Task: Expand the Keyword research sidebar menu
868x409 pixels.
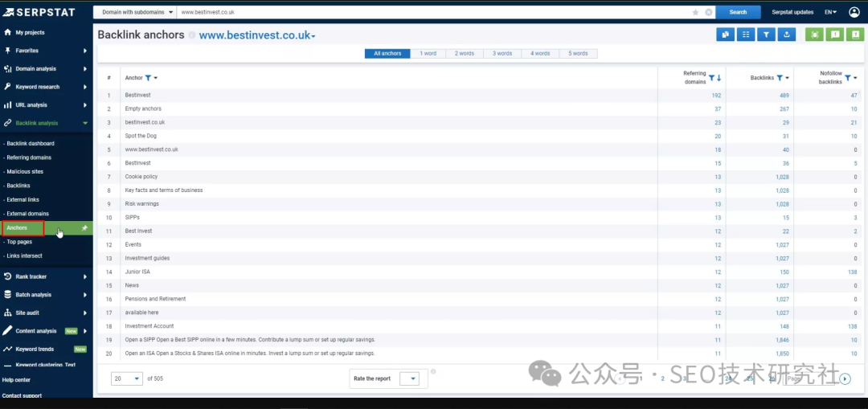Action: [x=84, y=87]
